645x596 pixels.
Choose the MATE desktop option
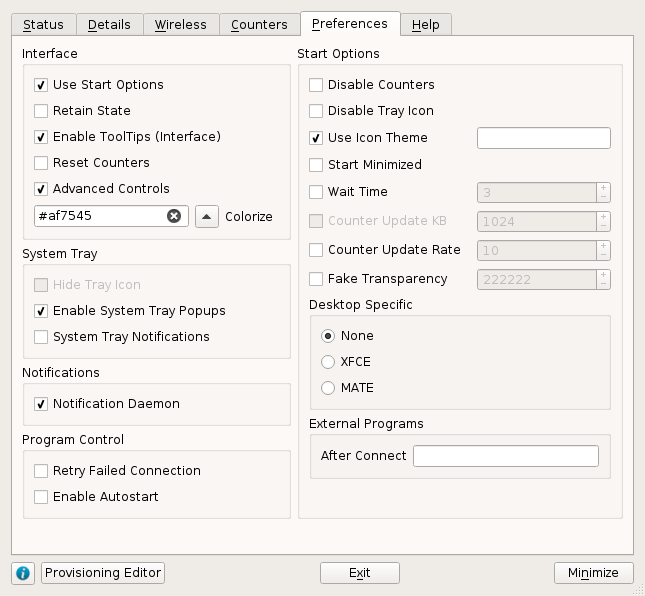click(328, 388)
